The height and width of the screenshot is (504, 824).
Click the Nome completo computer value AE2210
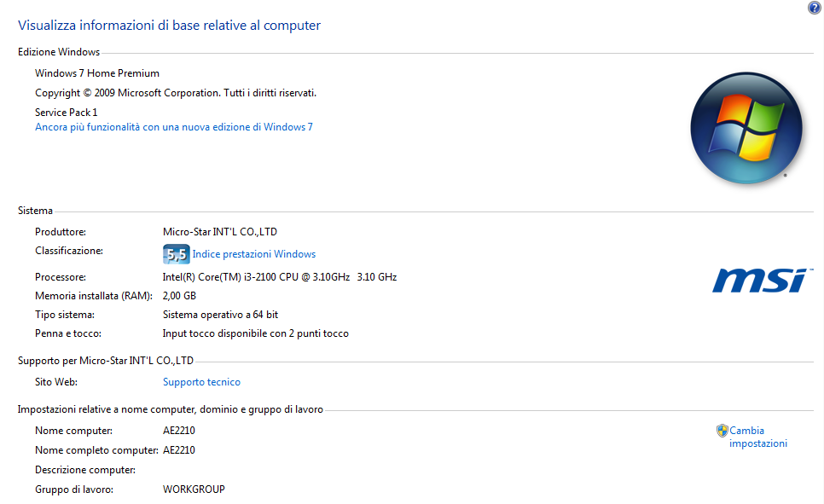(179, 450)
